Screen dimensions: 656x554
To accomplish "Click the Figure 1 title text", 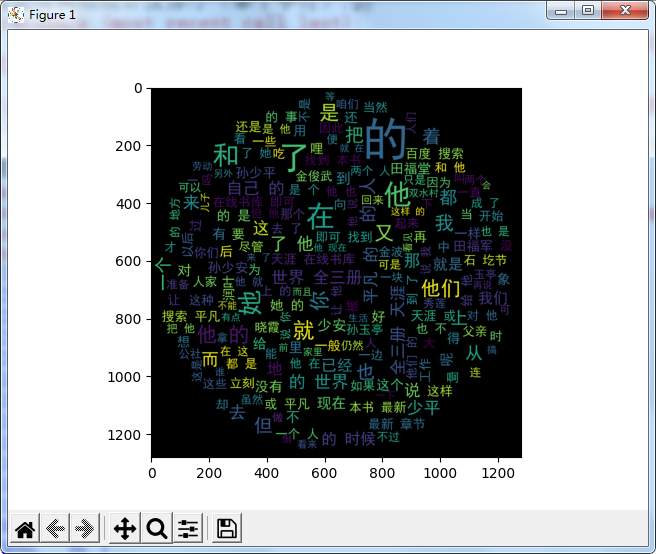I will point(52,15).
